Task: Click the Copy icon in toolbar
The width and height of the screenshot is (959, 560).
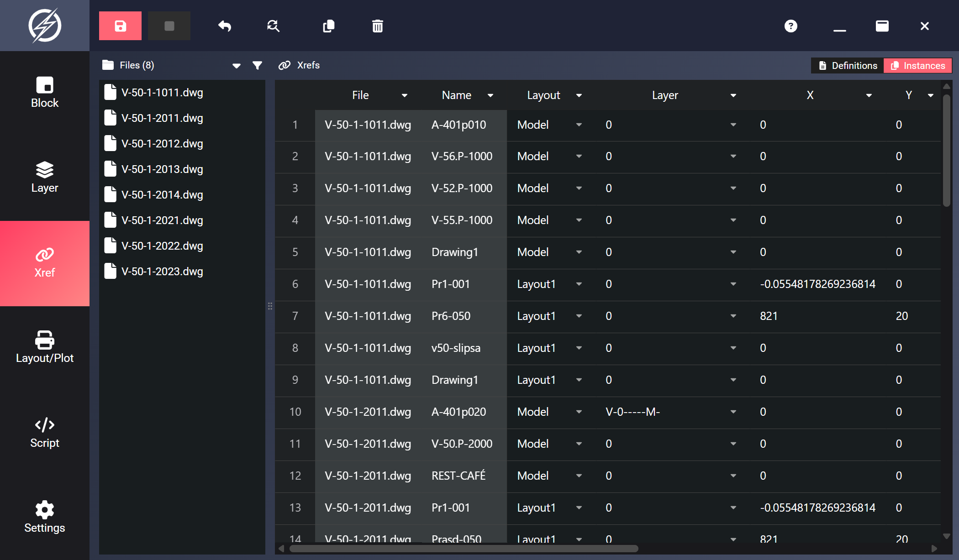Action: pyautogui.click(x=329, y=26)
